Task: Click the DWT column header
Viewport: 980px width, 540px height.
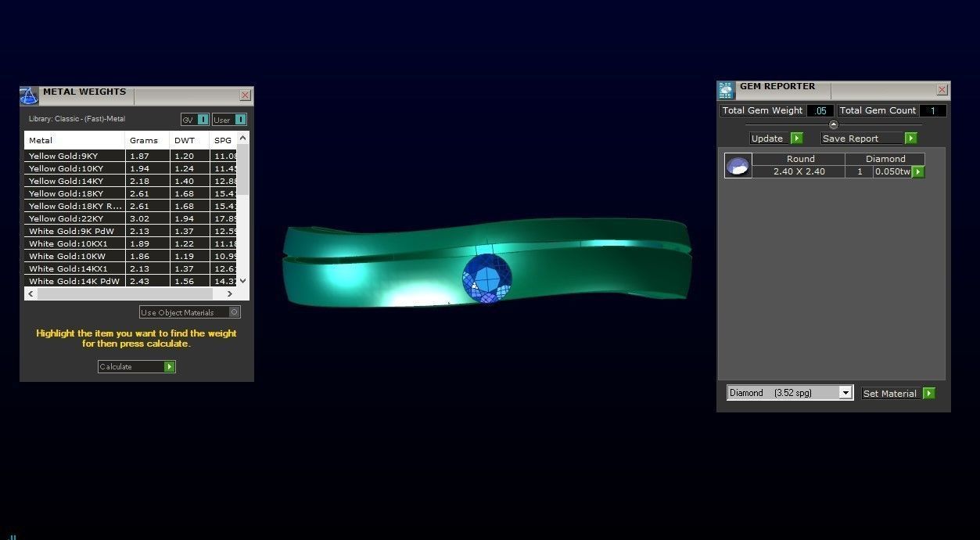Action: [189, 140]
